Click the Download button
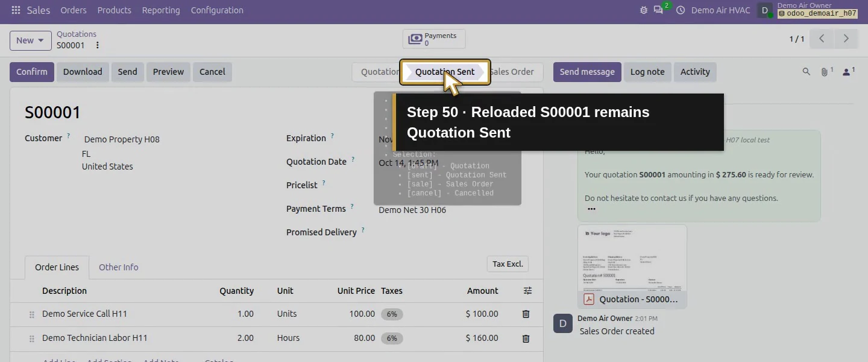The height and width of the screenshot is (362, 868). (83, 72)
